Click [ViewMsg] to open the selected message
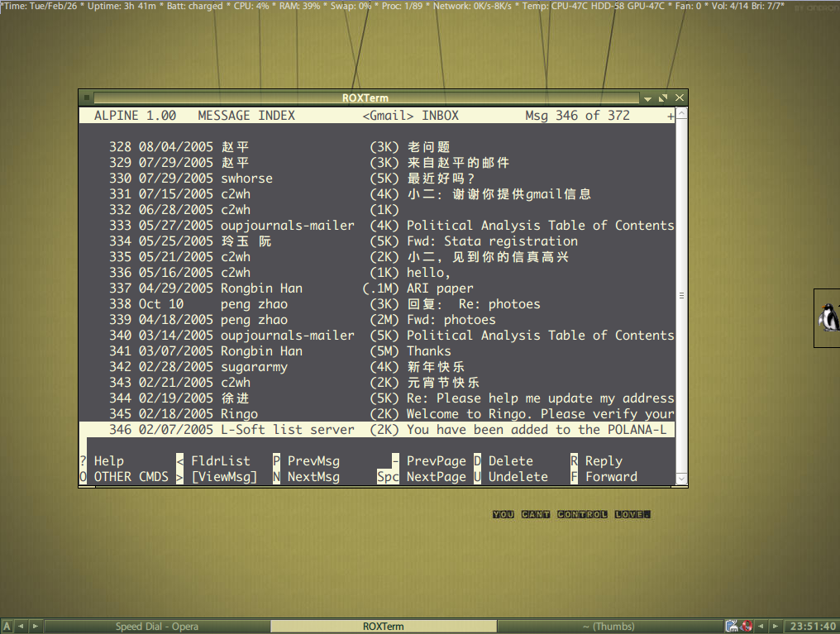The width and height of the screenshot is (840, 634). pos(224,477)
